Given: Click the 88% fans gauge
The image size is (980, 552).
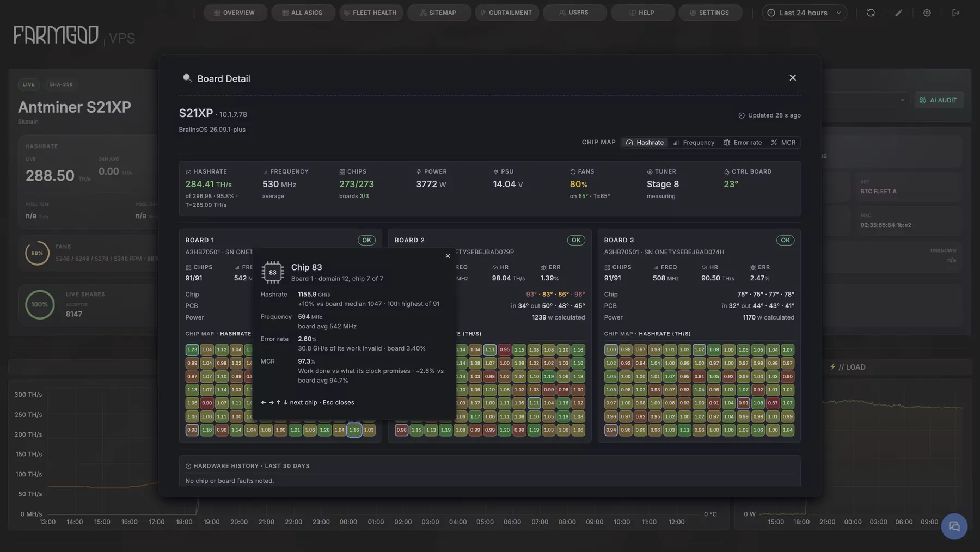Looking at the screenshot, I should [37, 253].
